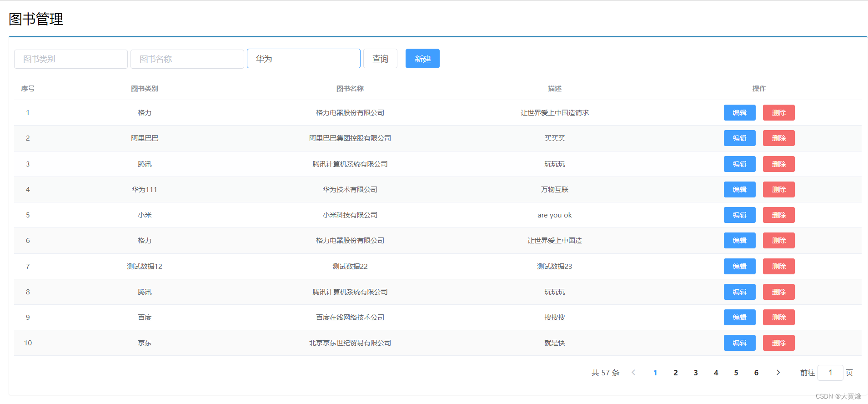Delete the 小米 row
The width and height of the screenshot is (868, 404).
click(x=778, y=215)
